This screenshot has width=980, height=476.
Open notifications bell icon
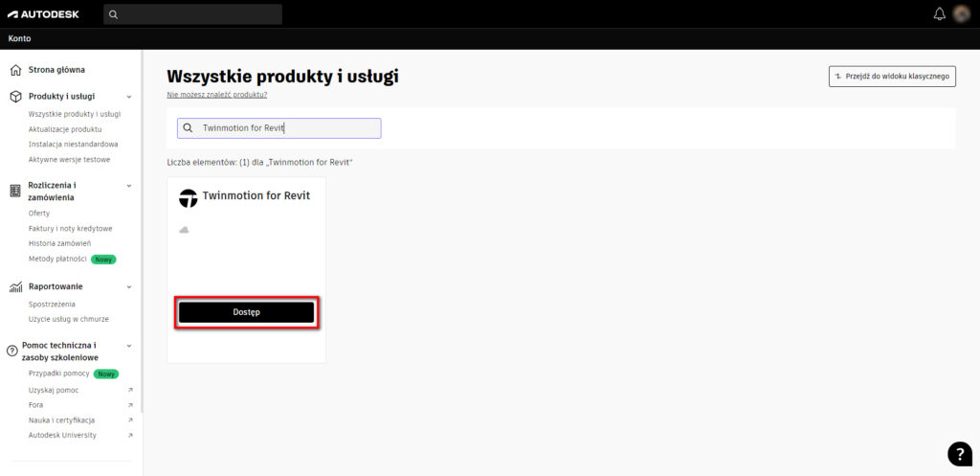click(940, 14)
